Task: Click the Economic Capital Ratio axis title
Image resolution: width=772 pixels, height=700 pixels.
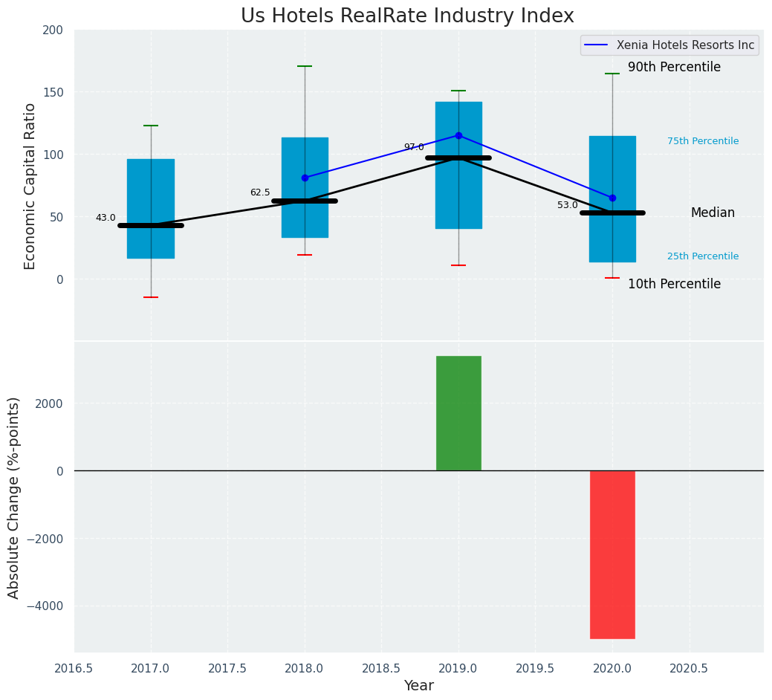Action: click(30, 186)
